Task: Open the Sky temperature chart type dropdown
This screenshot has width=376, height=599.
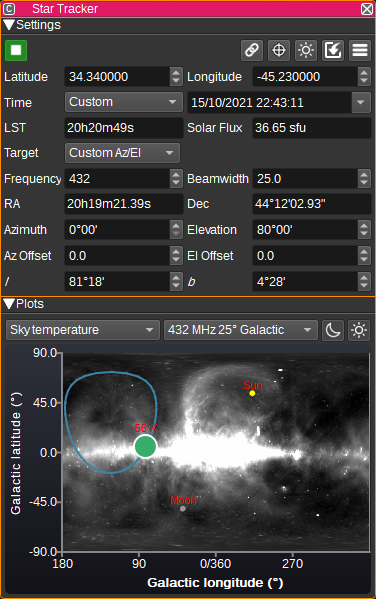Action: pos(83,330)
